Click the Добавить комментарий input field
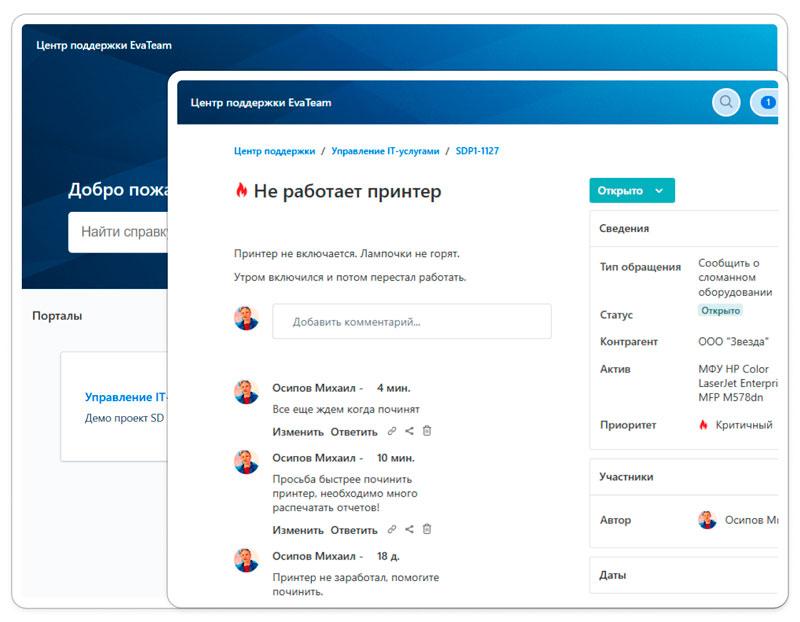The width and height of the screenshot is (800, 622). 411,321
